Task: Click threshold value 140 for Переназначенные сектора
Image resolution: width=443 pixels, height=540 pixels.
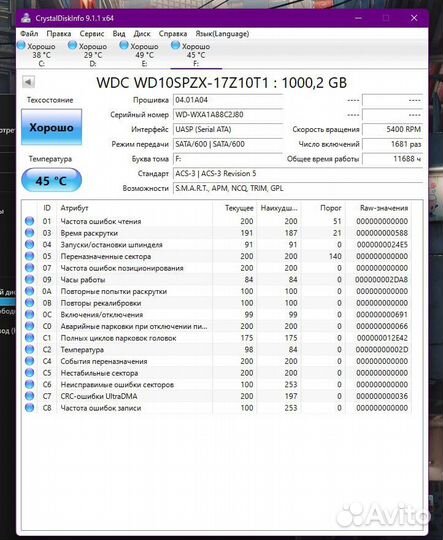Action: tap(335, 256)
